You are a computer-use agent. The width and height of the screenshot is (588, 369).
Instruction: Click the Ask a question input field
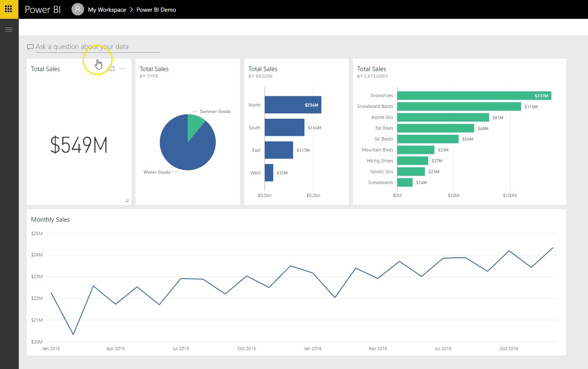(x=97, y=47)
